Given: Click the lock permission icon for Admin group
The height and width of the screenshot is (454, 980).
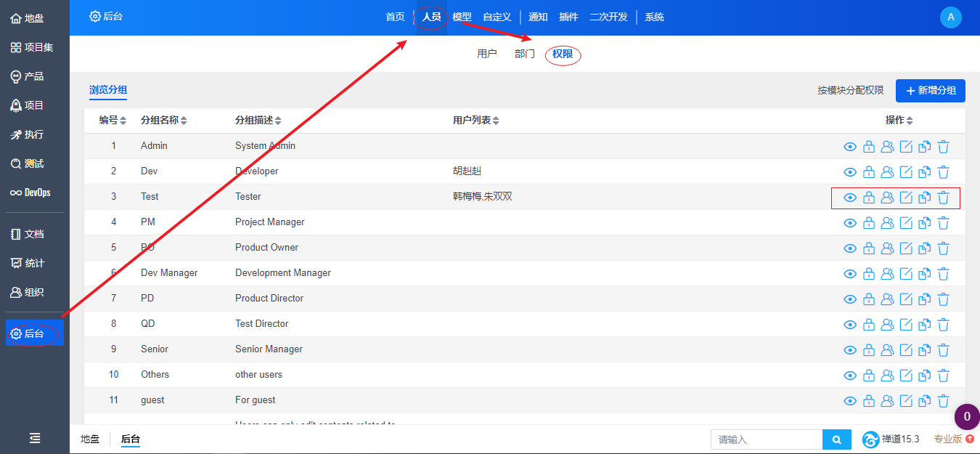Looking at the screenshot, I should pos(869,147).
